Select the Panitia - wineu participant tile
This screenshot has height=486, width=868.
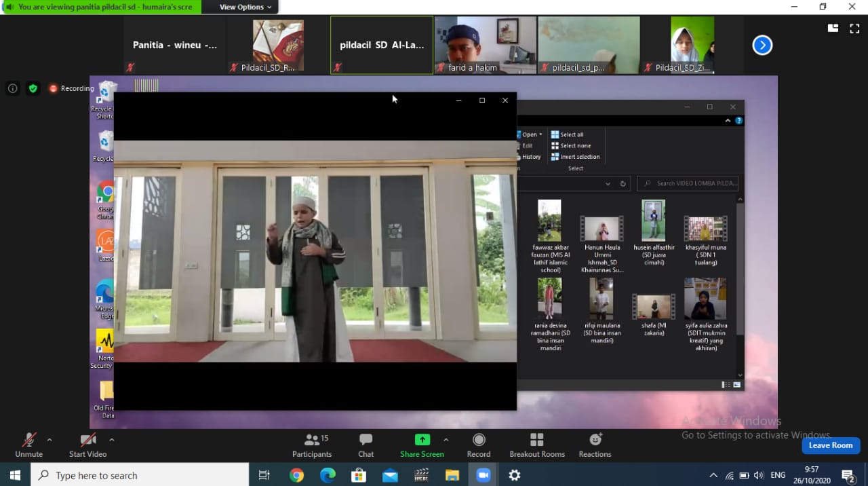(x=175, y=45)
